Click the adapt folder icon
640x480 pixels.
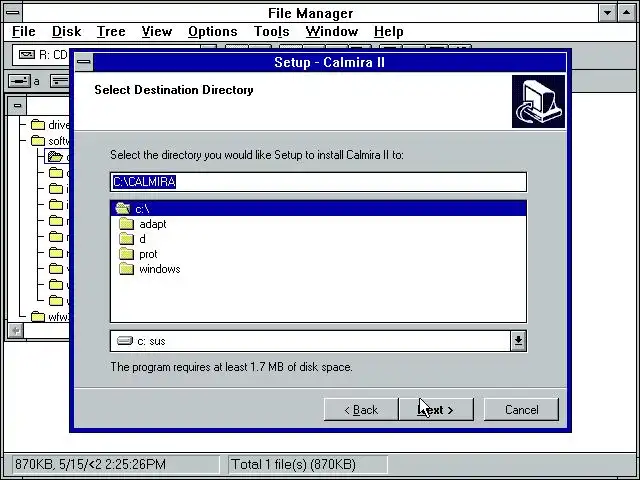pos(127,224)
